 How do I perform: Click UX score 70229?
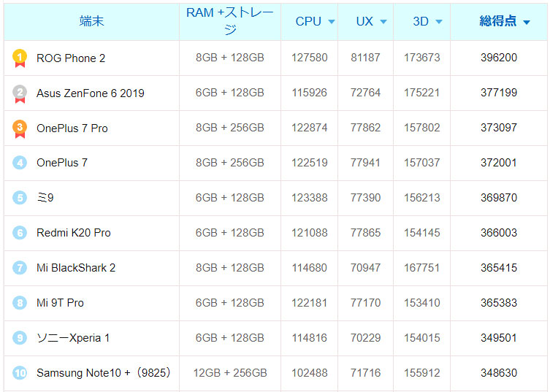coord(365,338)
